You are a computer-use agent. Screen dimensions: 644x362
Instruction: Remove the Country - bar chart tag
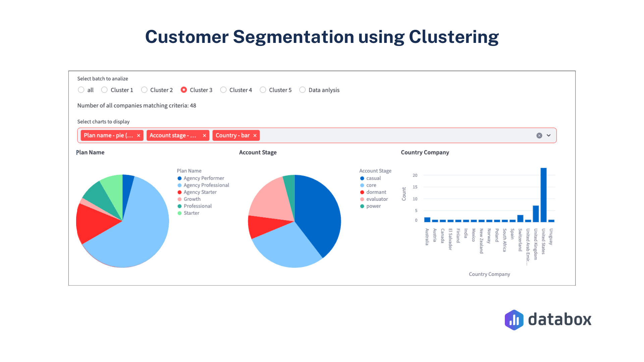(255, 135)
